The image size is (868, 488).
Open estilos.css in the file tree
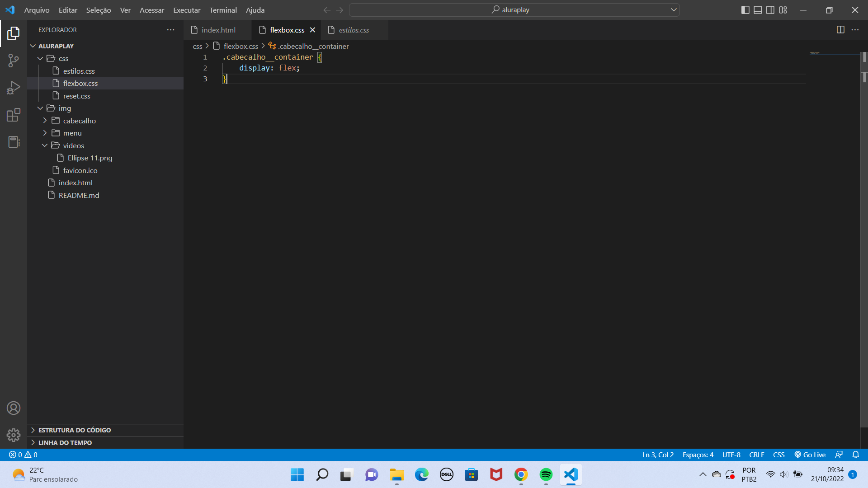[x=105, y=71]
